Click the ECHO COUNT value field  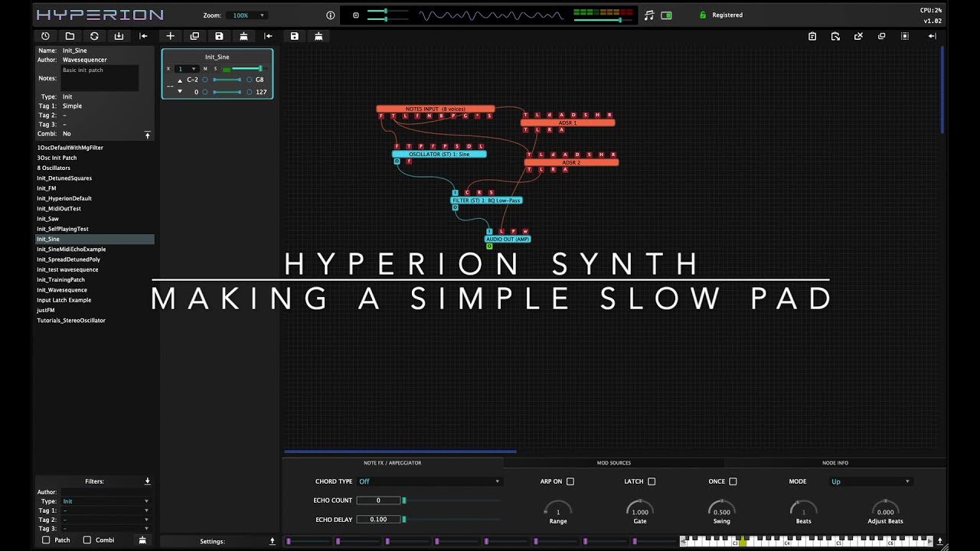[378, 500]
